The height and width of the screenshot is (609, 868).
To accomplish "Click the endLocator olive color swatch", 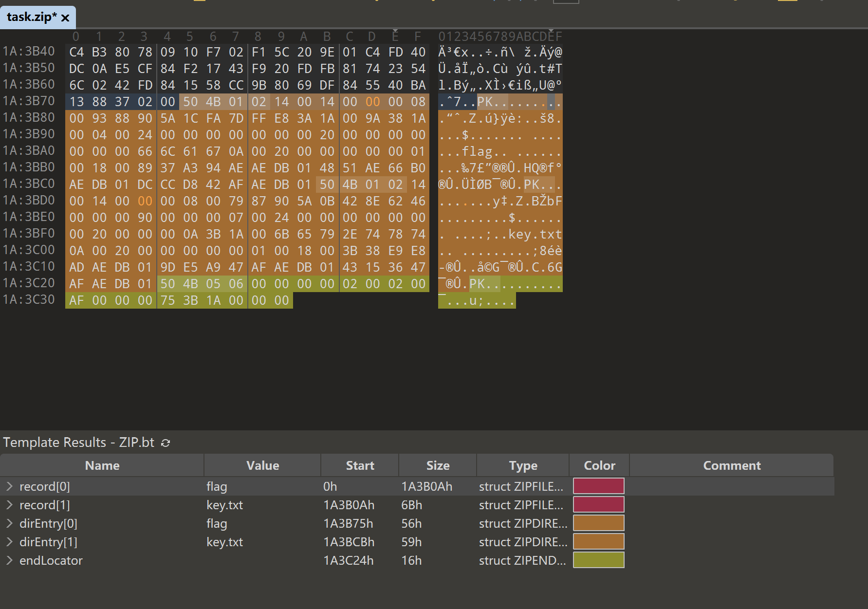I will 599,560.
